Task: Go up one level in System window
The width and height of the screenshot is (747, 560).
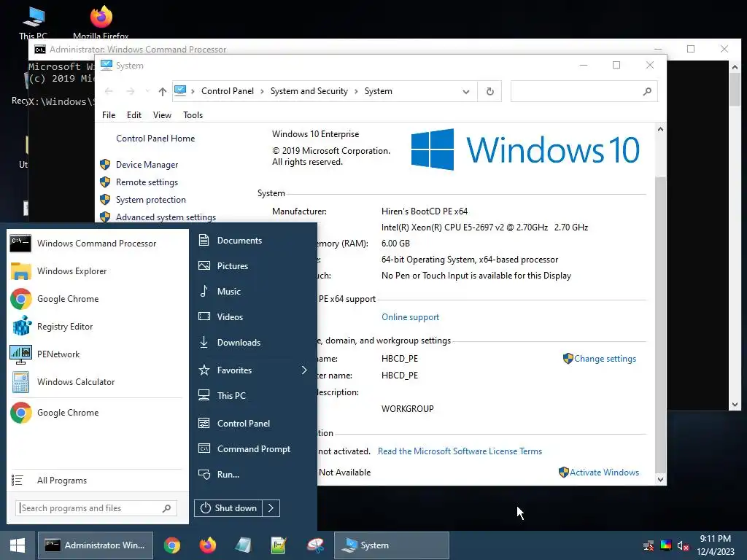Action: (163, 91)
